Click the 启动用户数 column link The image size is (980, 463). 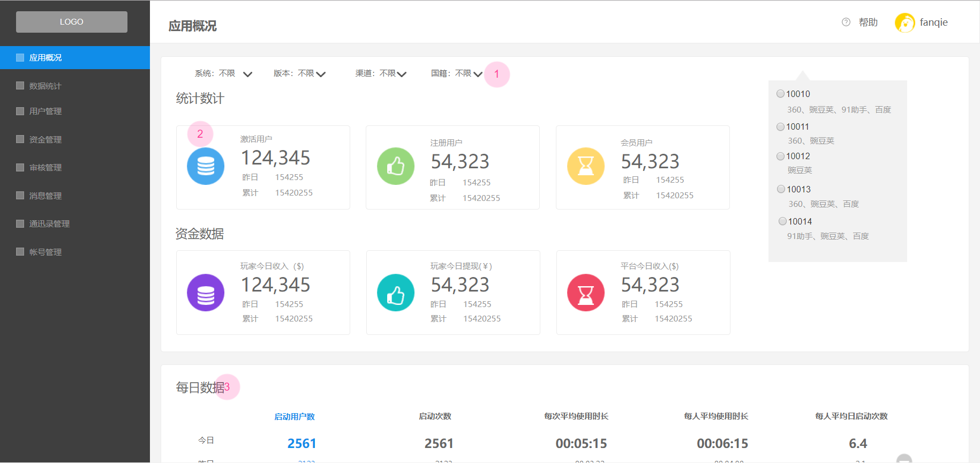pyautogui.click(x=295, y=416)
